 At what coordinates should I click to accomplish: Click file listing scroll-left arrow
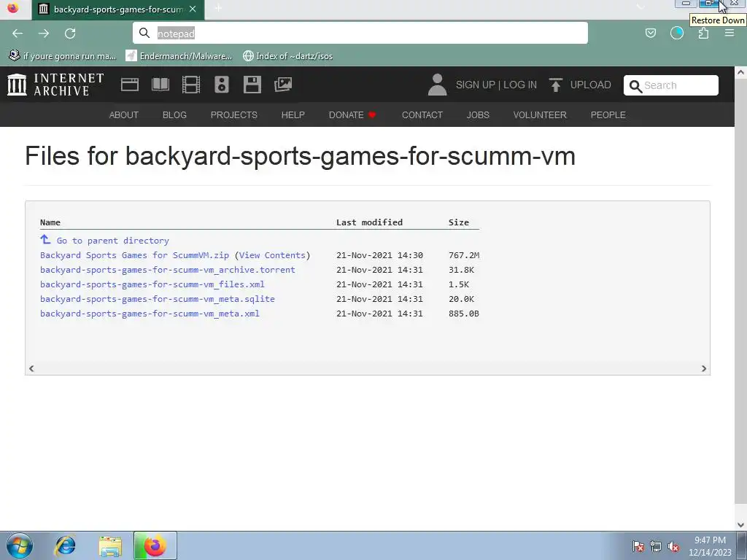coord(31,368)
